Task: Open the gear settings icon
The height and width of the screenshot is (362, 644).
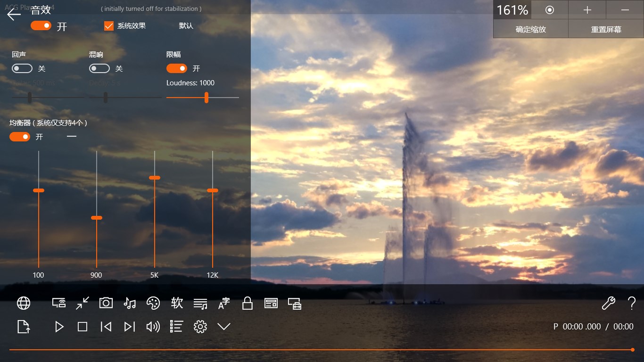Action: coord(200,327)
